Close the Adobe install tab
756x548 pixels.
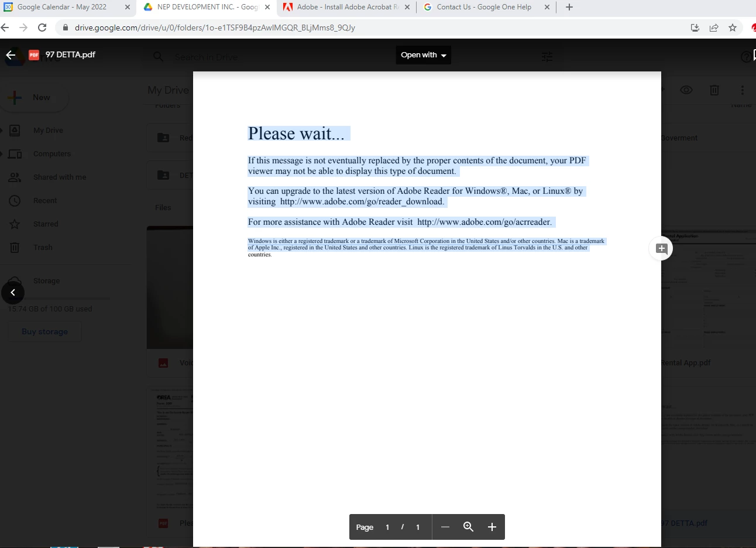click(x=407, y=7)
